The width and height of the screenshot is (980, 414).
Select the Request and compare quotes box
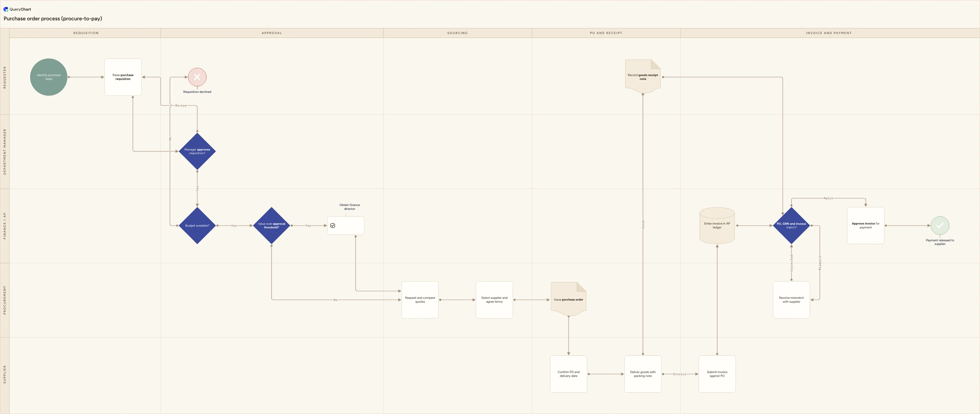pos(420,300)
